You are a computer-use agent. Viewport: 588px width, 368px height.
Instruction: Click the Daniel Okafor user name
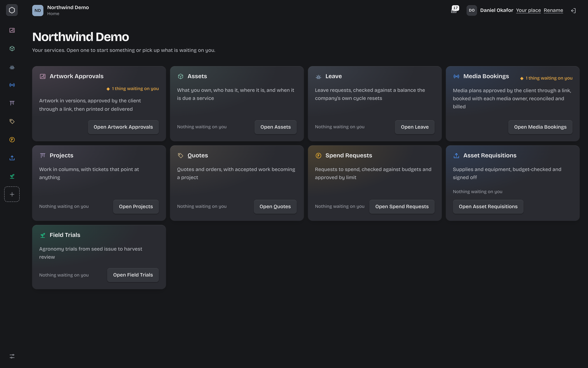point(497,10)
